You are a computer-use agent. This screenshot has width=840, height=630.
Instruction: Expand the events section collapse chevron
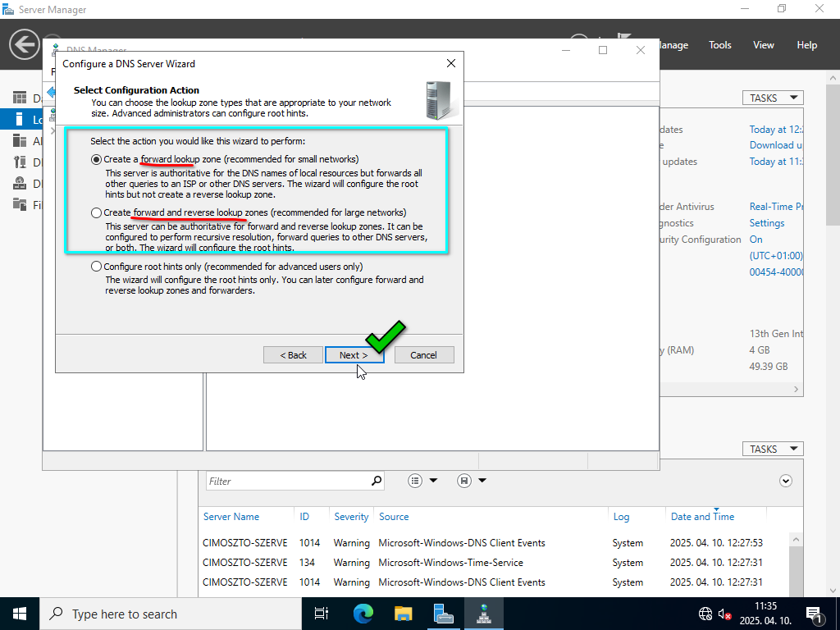click(786, 481)
